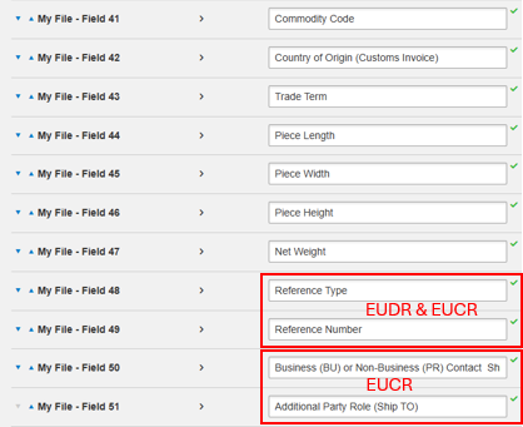
Task: Select the 'My File - Field 47' label
Action: pos(78,252)
